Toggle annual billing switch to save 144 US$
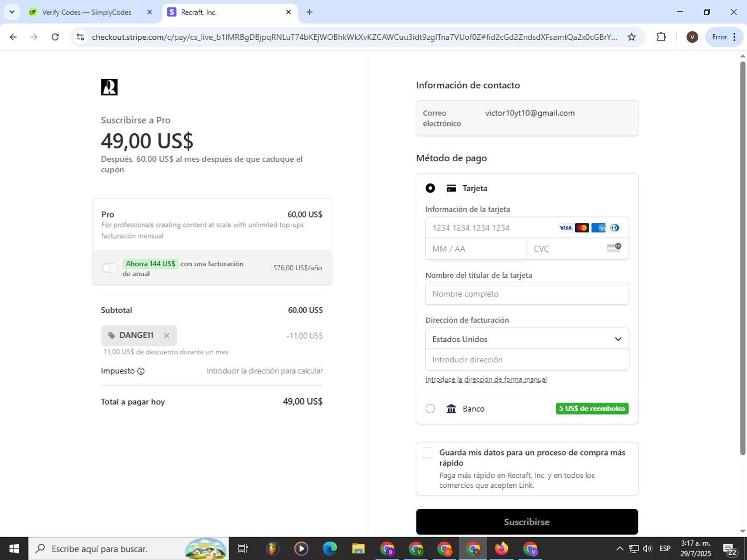The image size is (747, 560). click(x=110, y=268)
